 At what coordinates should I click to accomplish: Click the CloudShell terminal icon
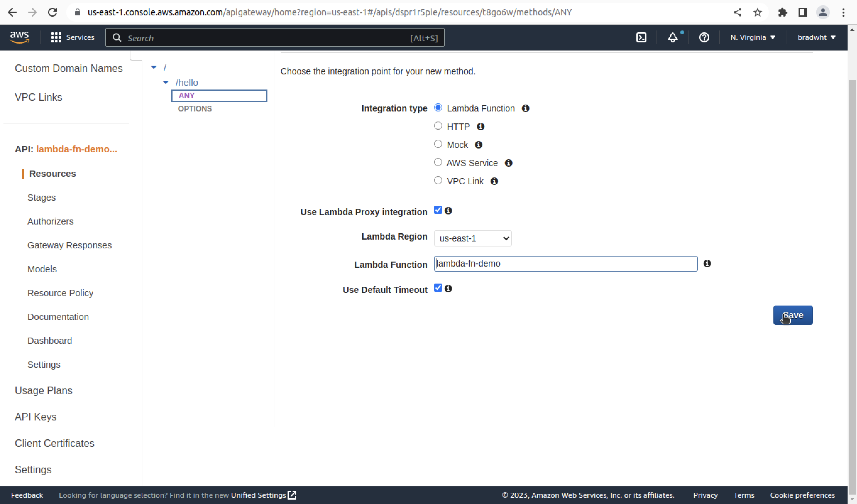click(x=641, y=37)
